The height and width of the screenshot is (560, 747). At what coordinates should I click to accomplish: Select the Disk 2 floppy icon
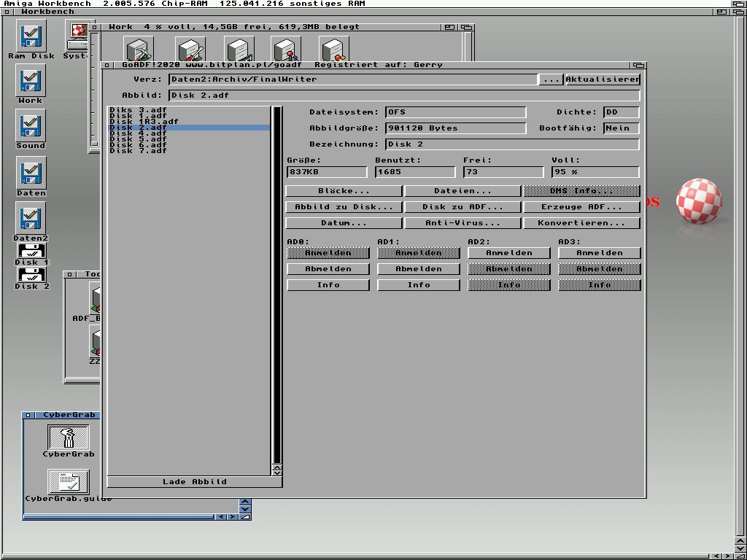(x=32, y=275)
